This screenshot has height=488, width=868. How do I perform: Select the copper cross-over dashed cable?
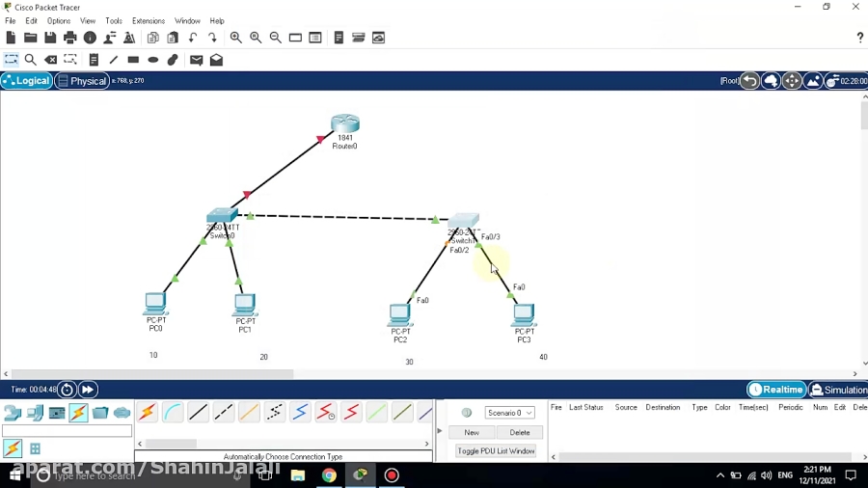pos(224,413)
